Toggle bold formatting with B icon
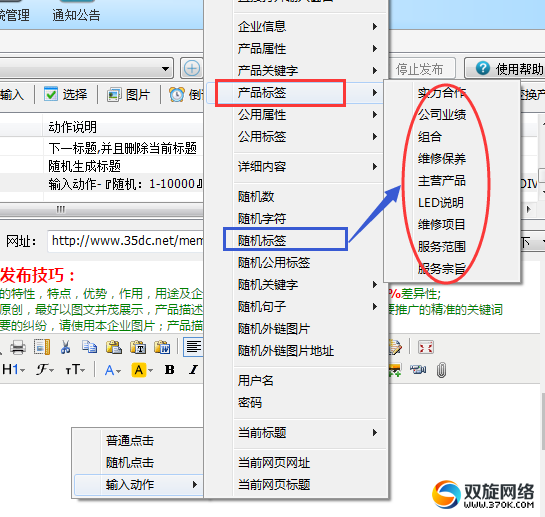The height and width of the screenshot is (517, 545). coord(170,370)
